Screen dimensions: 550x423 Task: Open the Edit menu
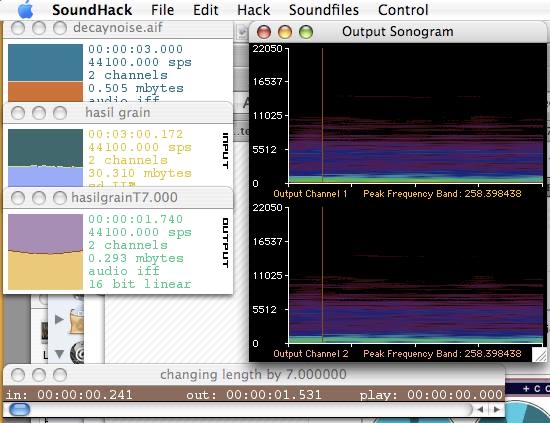206,10
